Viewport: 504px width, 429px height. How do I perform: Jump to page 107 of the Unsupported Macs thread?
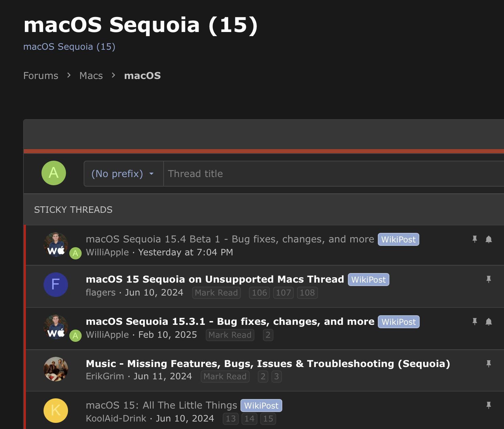(283, 292)
